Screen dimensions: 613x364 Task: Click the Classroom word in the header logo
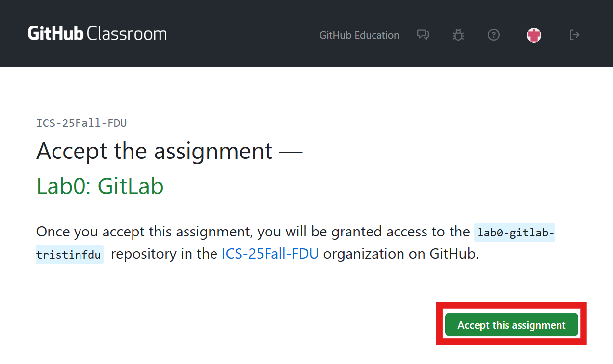click(x=127, y=34)
